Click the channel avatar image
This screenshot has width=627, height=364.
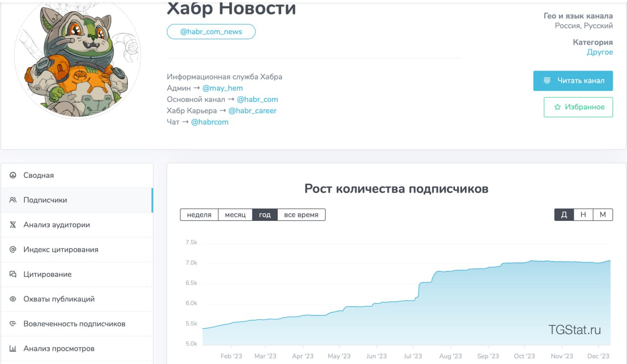tap(77, 56)
